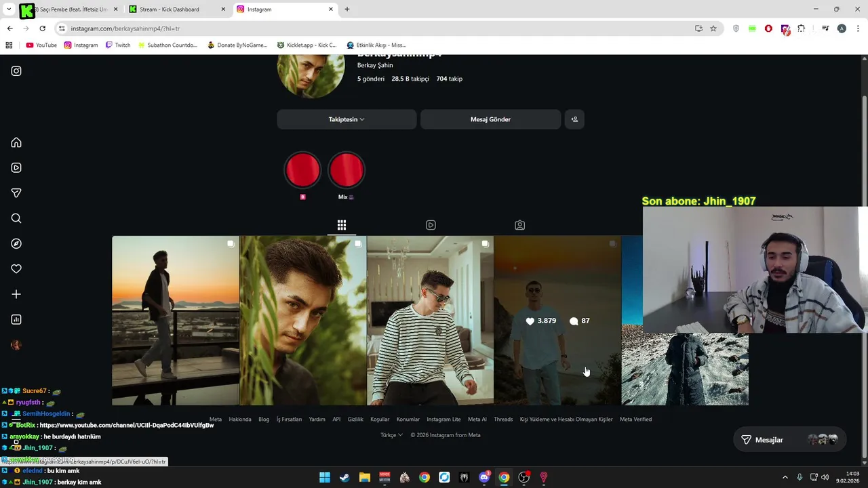Open own profile avatar in sidebar
This screenshot has width=868, height=488.
coord(16,345)
